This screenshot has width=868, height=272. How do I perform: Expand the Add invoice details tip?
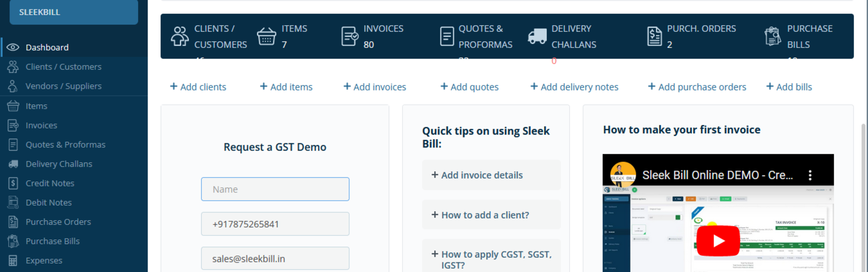pos(491,175)
